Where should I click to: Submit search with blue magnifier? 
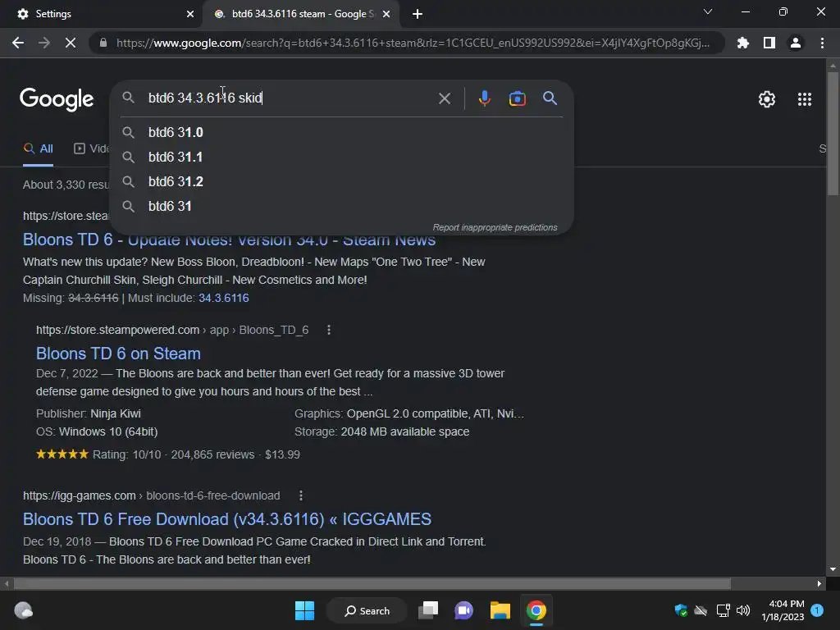coord(550,98)
